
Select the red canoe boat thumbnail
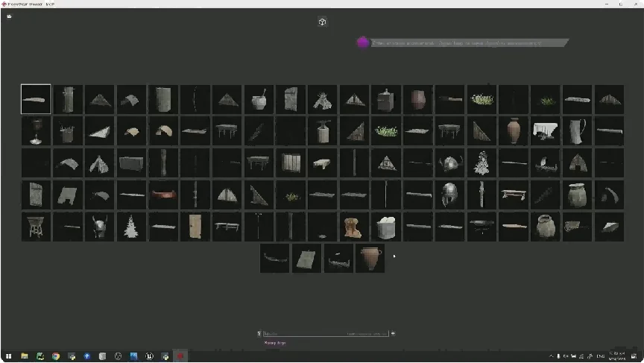coord(163,195)
